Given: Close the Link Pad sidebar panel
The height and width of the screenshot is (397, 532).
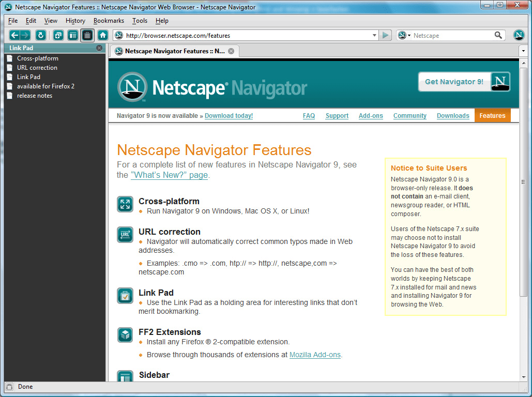Looking at the screenshot, I should [99, 48].
